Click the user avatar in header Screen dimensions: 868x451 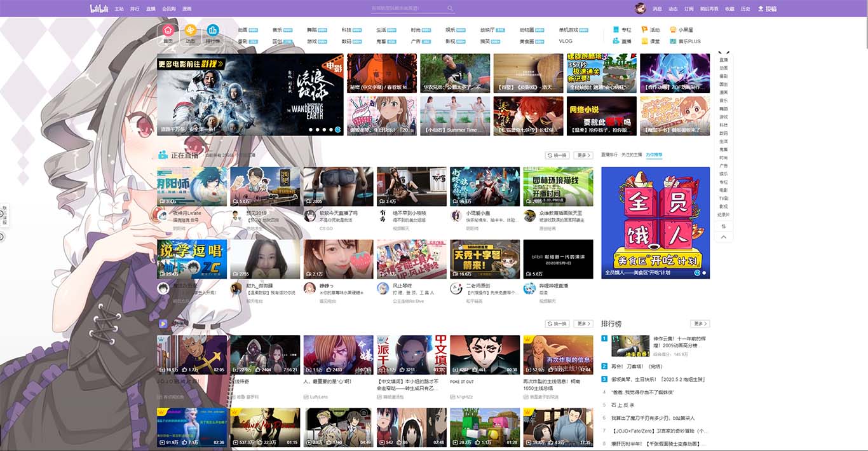[641, 9]
